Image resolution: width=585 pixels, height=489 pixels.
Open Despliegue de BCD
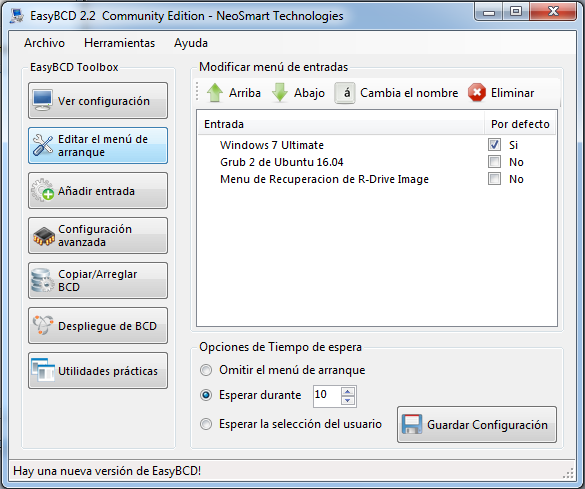pos(98,326)
